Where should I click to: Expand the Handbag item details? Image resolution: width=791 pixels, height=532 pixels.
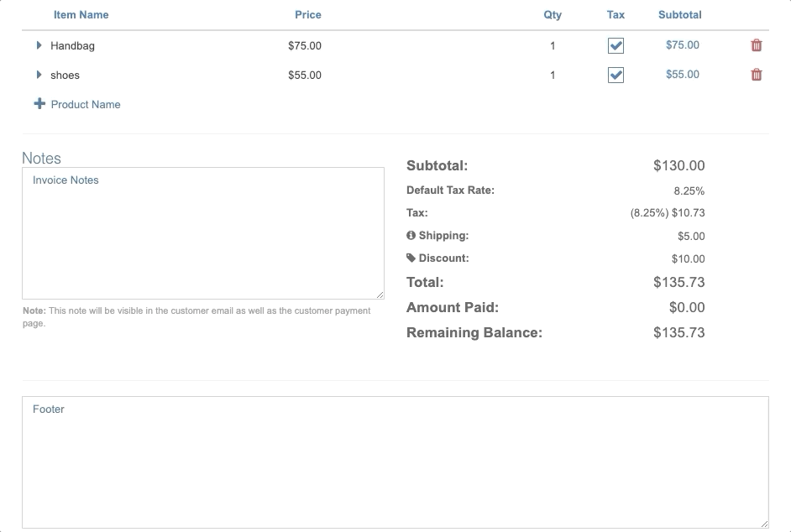tap(39, 45)
